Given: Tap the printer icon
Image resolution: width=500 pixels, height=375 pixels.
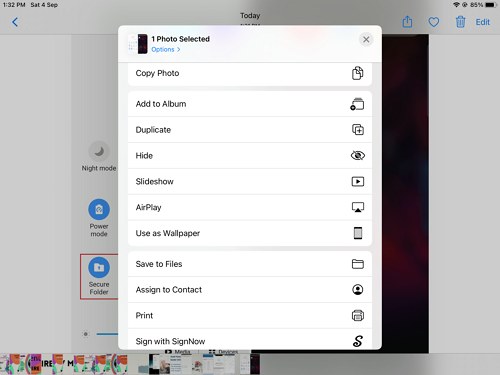Looking at the screenshot, I should coord(358,315).
